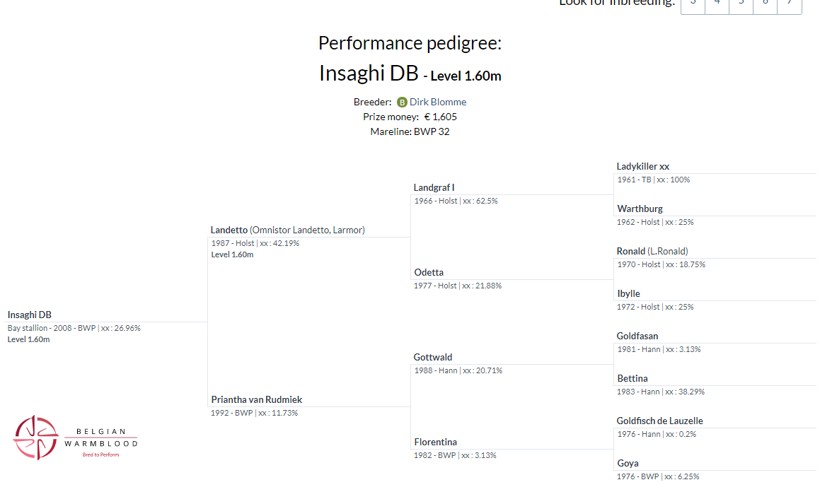Screen dimensions: 820x504
Task: Click the green breeder badge icon
Action: click(x=402, y=102)
